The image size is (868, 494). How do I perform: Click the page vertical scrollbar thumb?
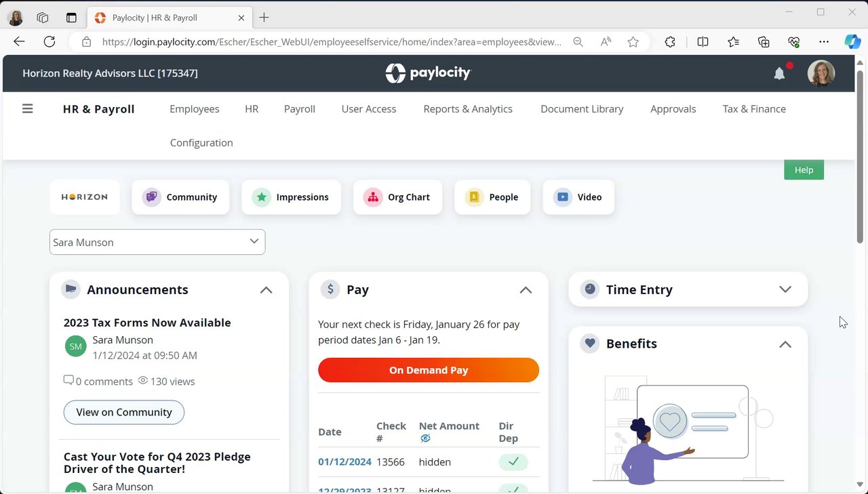(861, 156)
